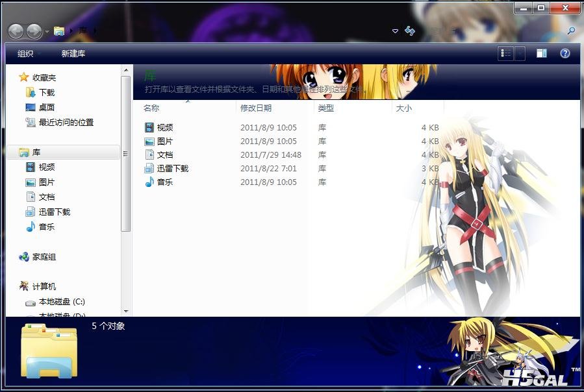
Task: Click the 家庭组 icon
Action: [24, 256]
